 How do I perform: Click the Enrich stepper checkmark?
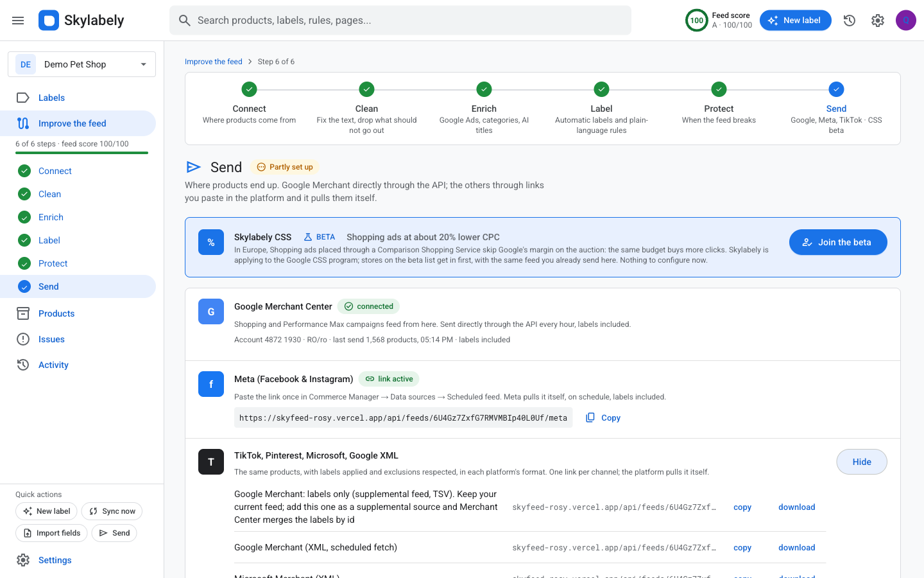pos(484,89)
